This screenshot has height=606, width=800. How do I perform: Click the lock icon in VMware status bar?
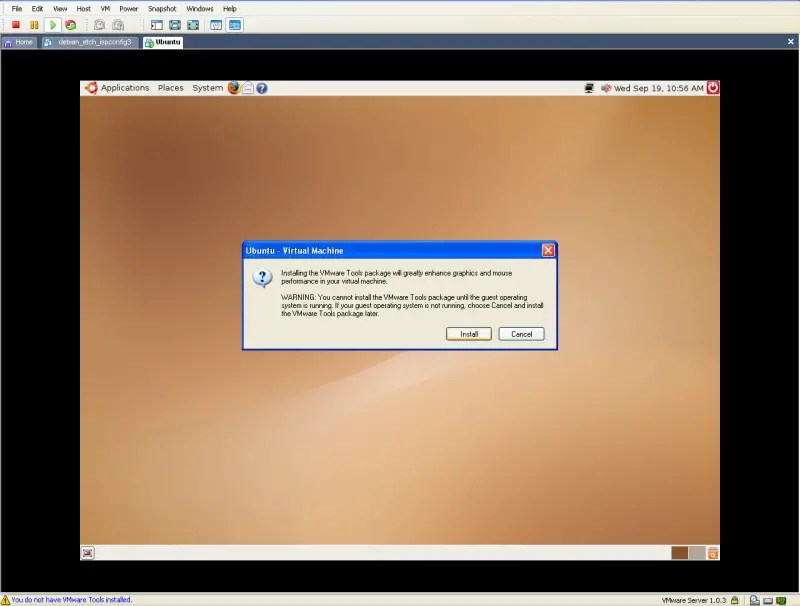tap(735, 600)
